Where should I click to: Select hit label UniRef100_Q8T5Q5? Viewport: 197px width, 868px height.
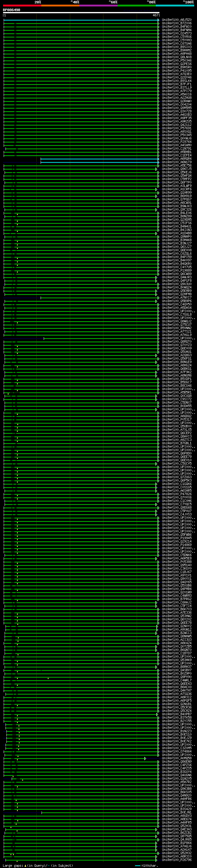177,836
